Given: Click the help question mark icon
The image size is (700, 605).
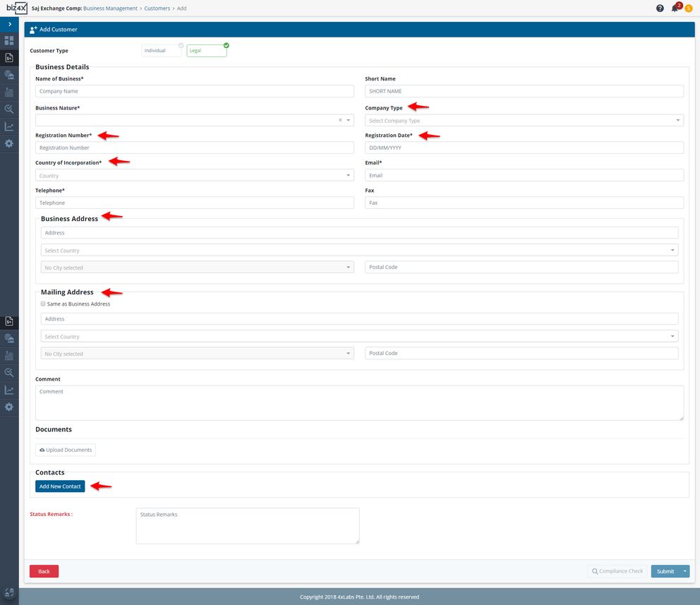Looking at the screenshot, I should pos(660,8).
